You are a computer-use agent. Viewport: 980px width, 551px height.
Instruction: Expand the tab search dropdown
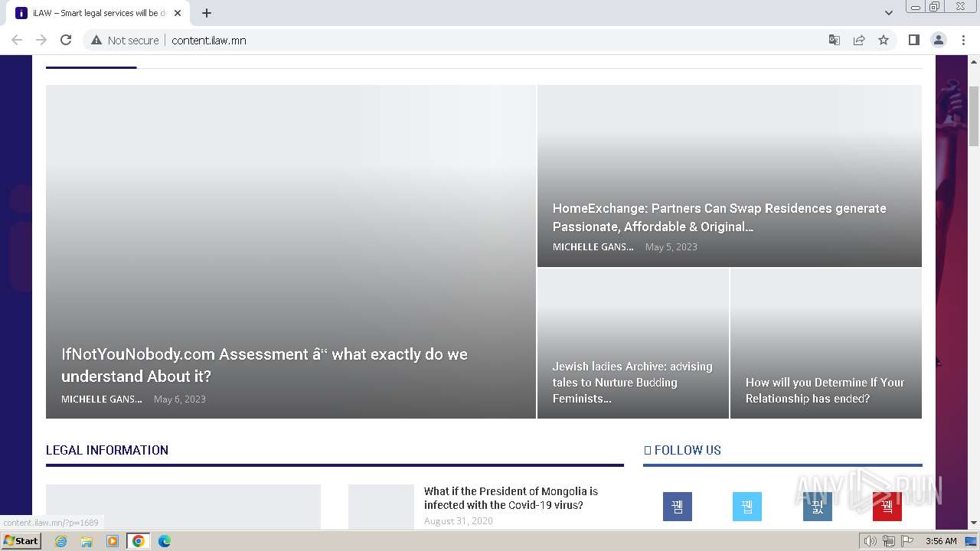click(x=888, y=13)
